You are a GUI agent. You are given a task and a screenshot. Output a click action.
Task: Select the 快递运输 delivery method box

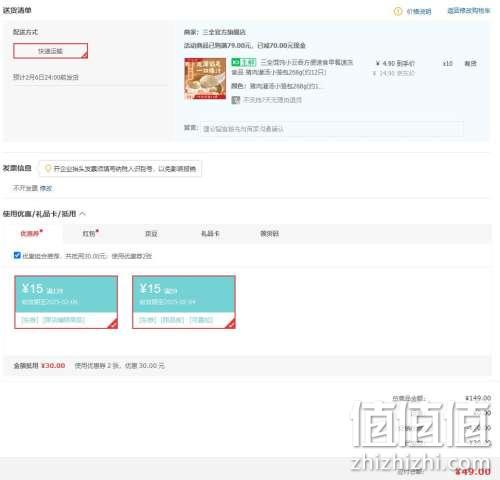point(51,51)
